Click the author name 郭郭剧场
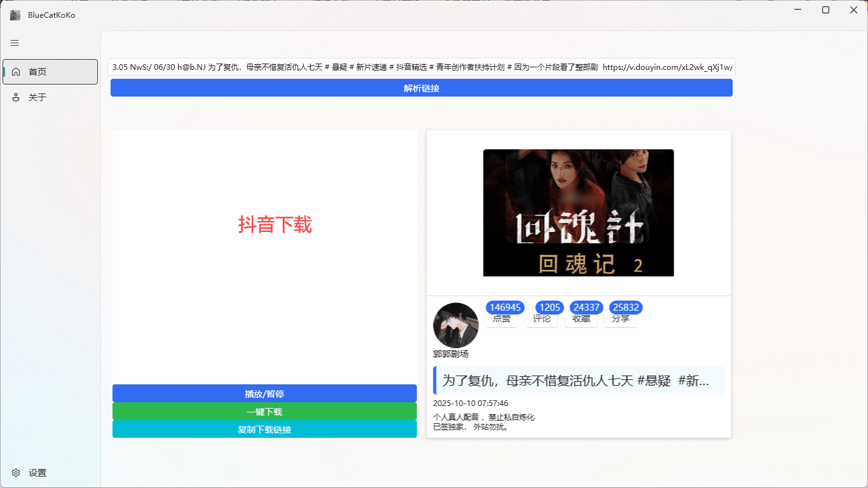 451,354
